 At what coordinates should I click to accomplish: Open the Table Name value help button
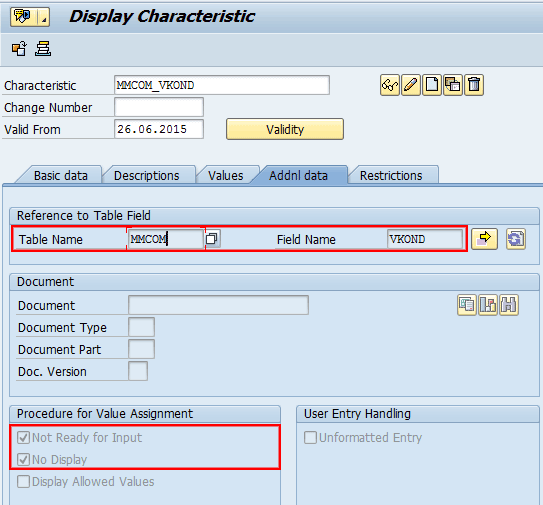[x=212, y=239]
